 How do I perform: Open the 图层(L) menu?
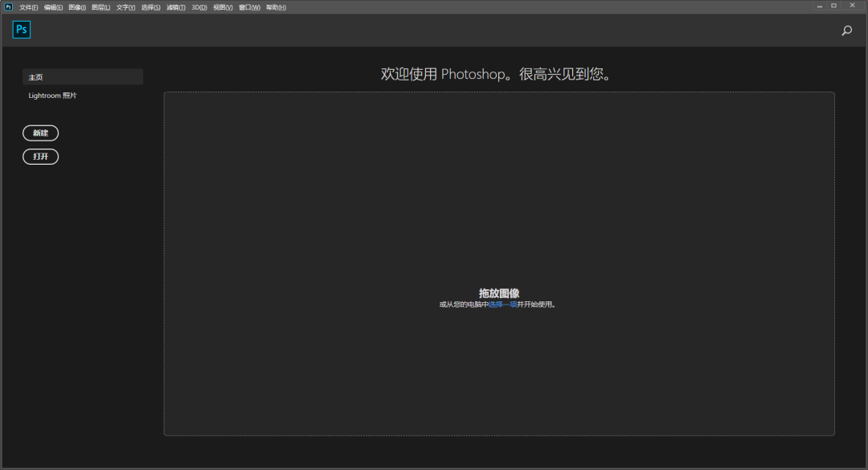click(x=100, y=7)
